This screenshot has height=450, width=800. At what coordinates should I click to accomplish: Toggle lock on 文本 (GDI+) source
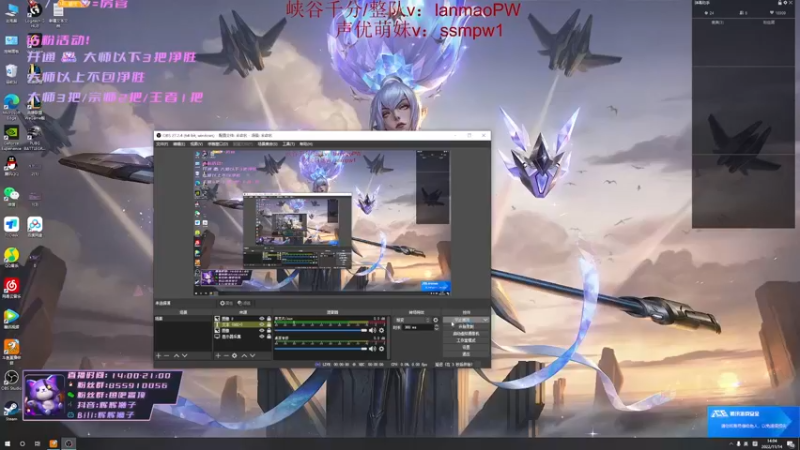coord(269,324)
